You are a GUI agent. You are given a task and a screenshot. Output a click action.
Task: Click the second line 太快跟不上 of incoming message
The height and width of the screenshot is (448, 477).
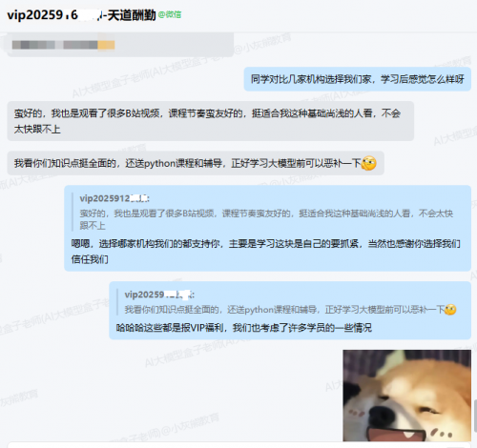pyautogui.click(x=37, y=129)
